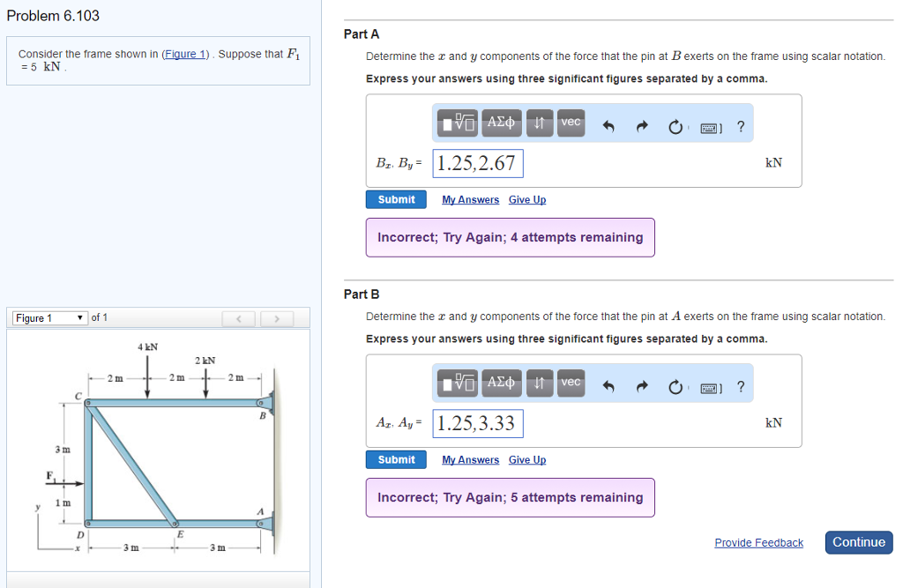Click the help question mark in Part A

[741, 123]
